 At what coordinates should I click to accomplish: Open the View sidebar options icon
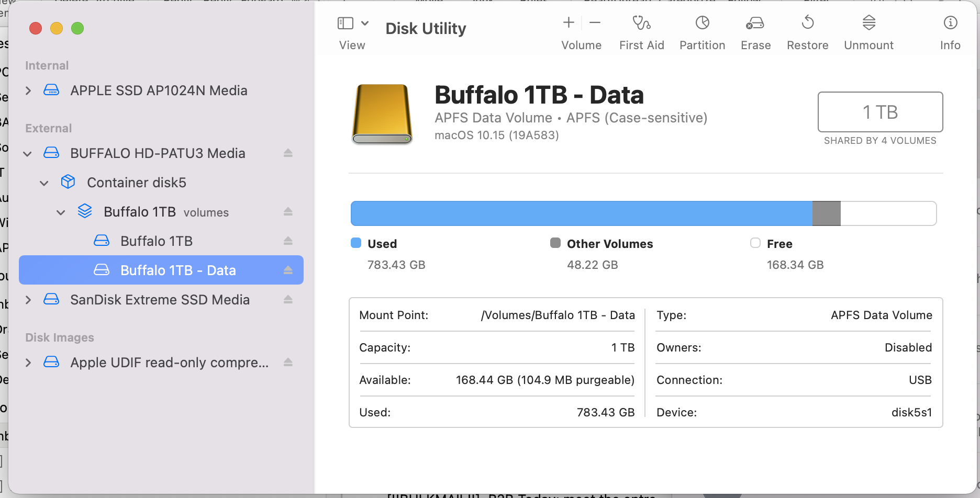click(346, 23)
